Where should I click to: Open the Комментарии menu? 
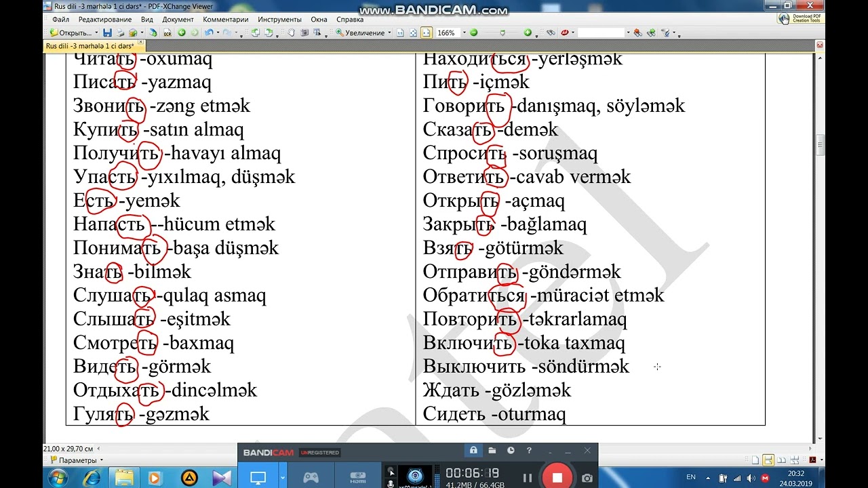(x=226, y=20)
